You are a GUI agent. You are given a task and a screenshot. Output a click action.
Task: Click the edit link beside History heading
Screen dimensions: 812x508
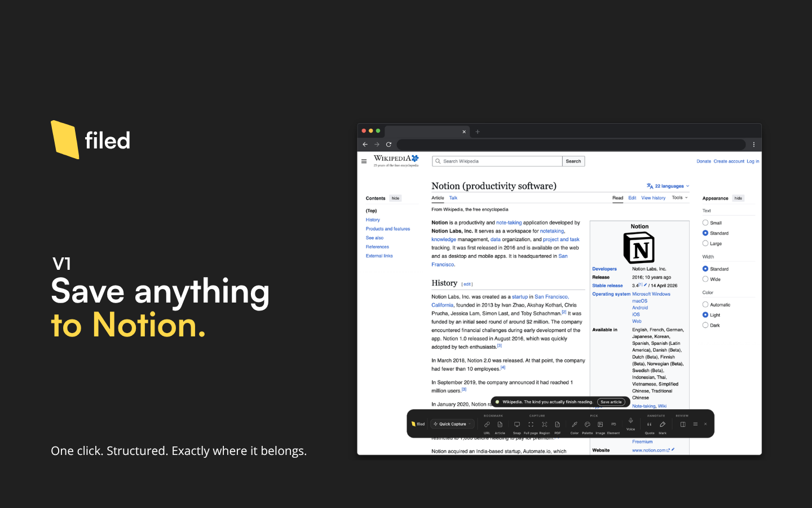click(x=467, y=284)
